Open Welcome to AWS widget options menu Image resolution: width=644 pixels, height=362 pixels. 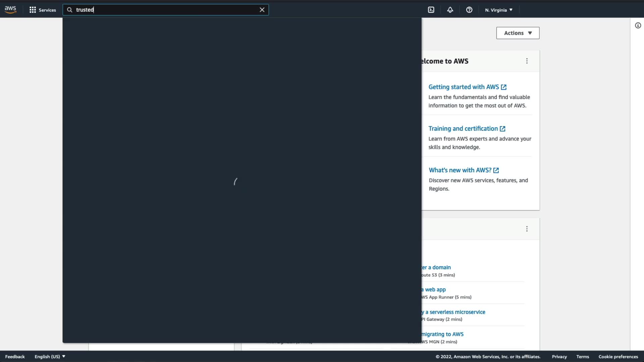pyautogui.click(x=527, y=61)
